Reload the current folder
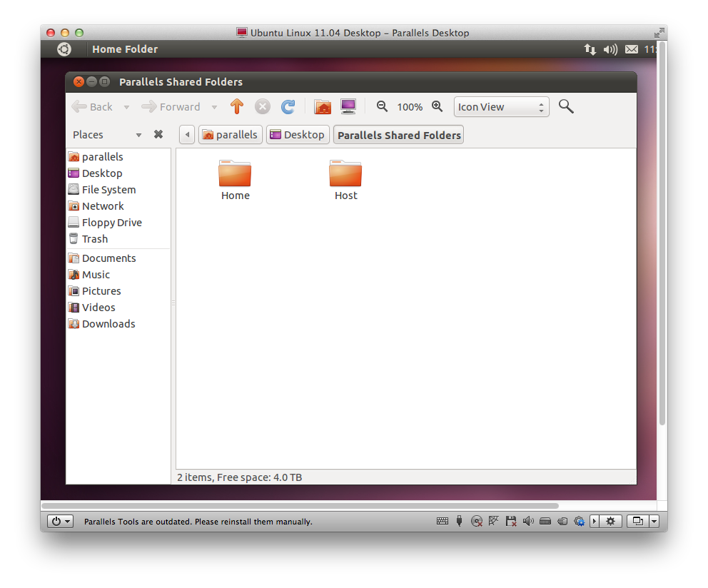708x588 pixels. tap(288, 107)
